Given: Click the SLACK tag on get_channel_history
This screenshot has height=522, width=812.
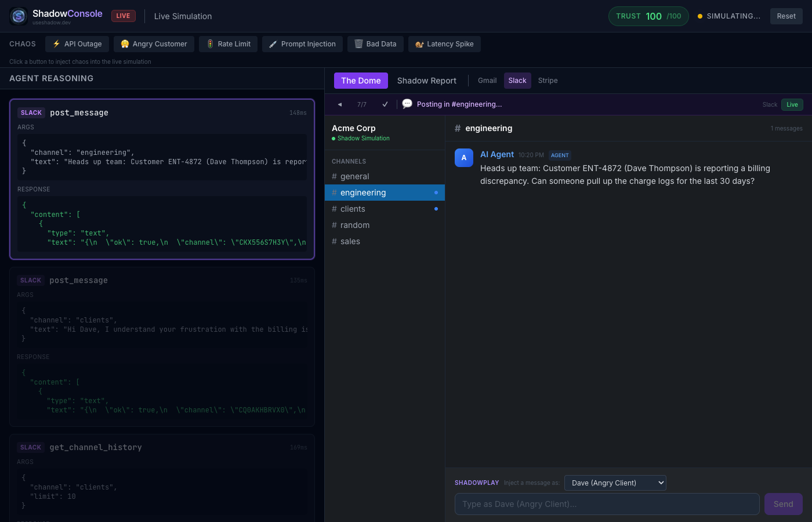Looking at the screenshot, I should pyautogui.click(x=31, y=447).
